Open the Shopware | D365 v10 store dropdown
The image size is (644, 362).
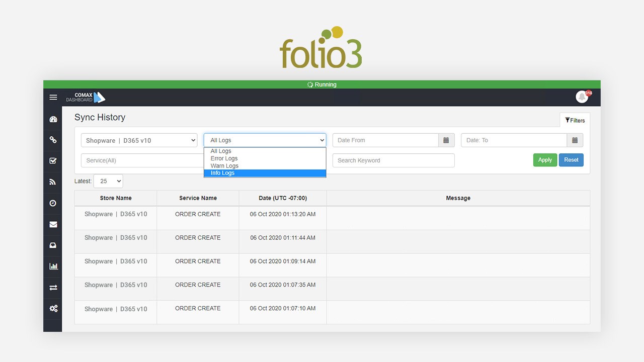pyautogui.click(x=139, y=140)
